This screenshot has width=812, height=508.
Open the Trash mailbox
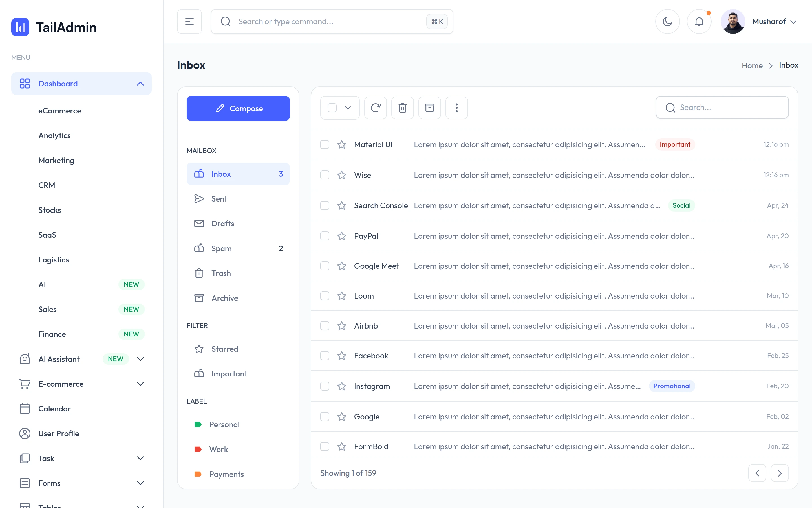pos(238,273)
